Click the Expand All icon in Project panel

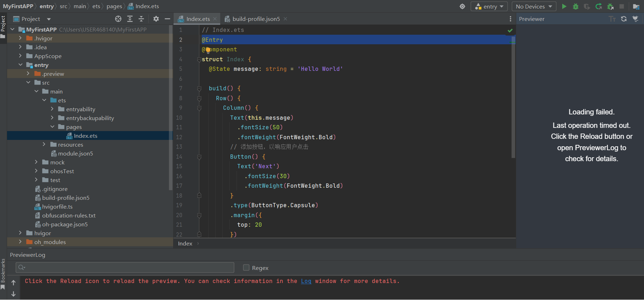pos(130,19)
